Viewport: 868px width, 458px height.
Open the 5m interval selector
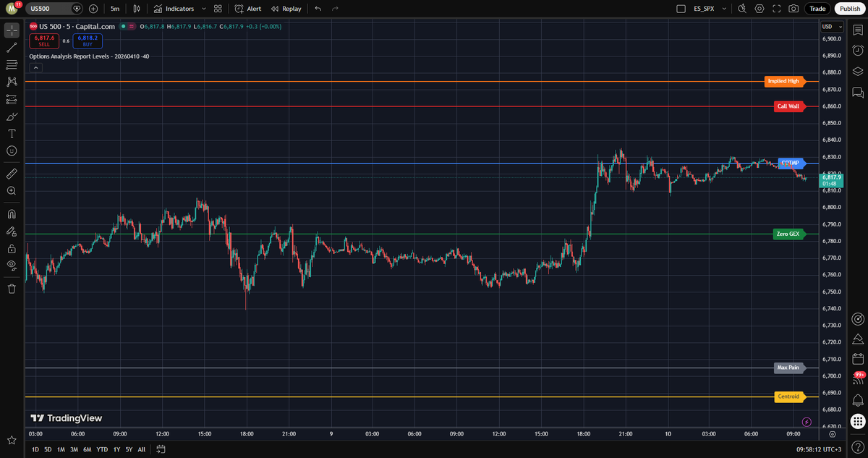coord(116,9)
